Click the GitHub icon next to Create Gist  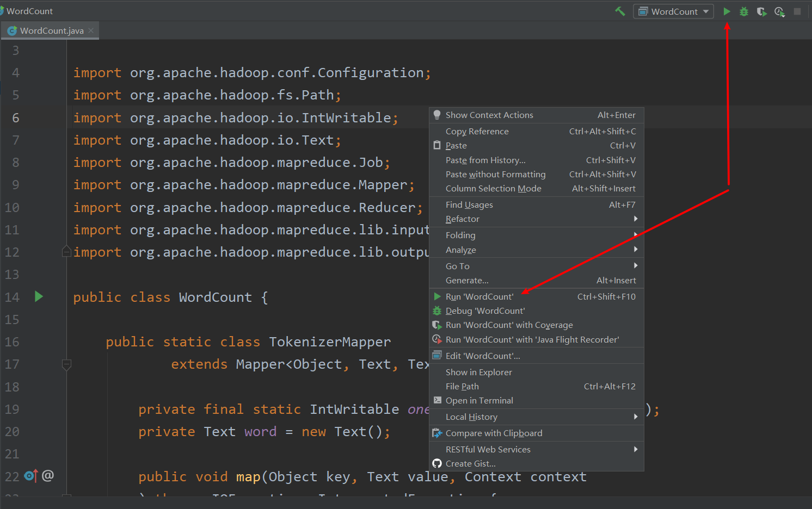(x=437, y=463)
